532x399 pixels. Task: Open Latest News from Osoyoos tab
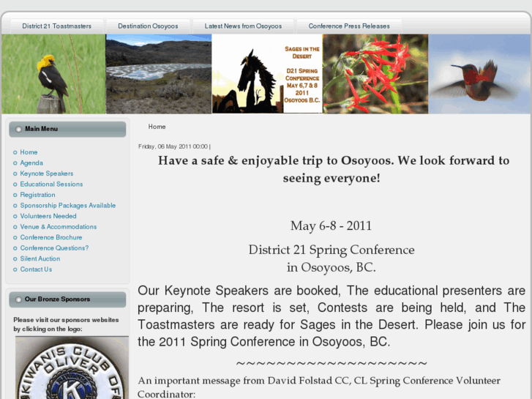pyautogui.click(x=243, y=26)
